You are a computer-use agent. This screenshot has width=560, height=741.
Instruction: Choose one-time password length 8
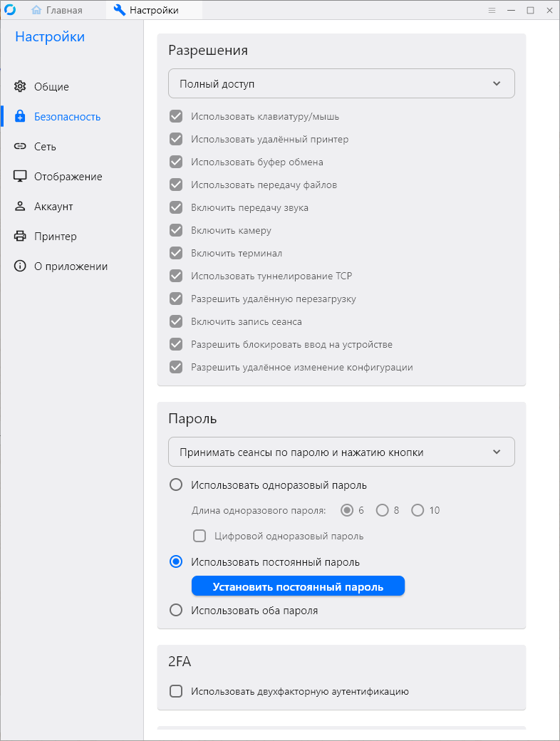[x=383, y=510]
